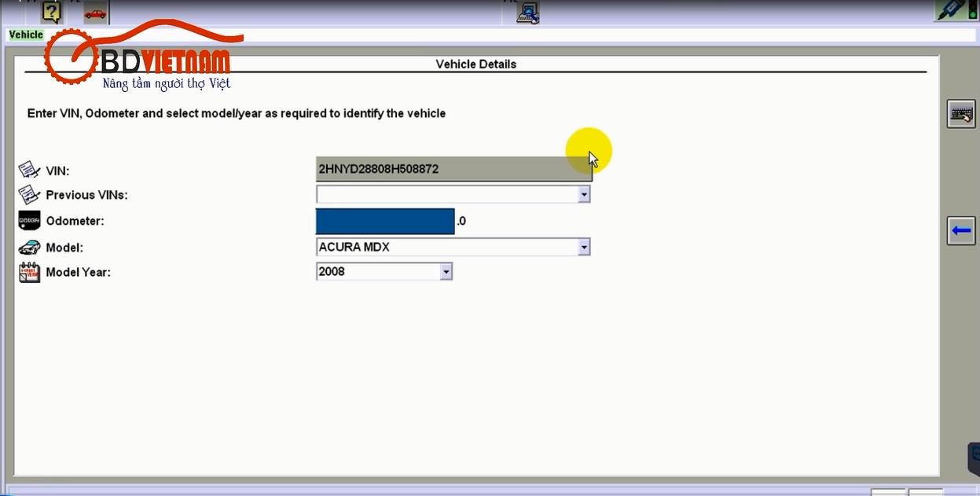Click the Previous VINs: label
This screenshot has height=496, width=980.
coord(86,195)
